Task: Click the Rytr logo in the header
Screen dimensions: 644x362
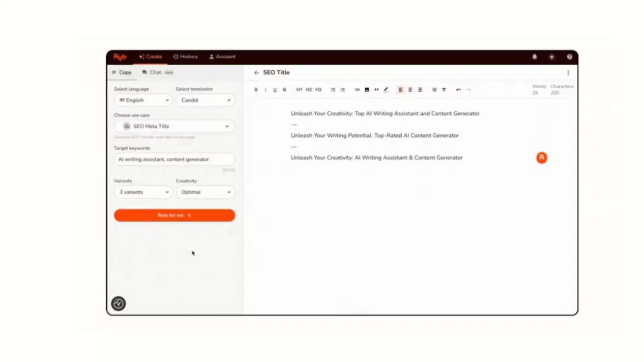Action: pyautogui.click(x=120, y=57)
